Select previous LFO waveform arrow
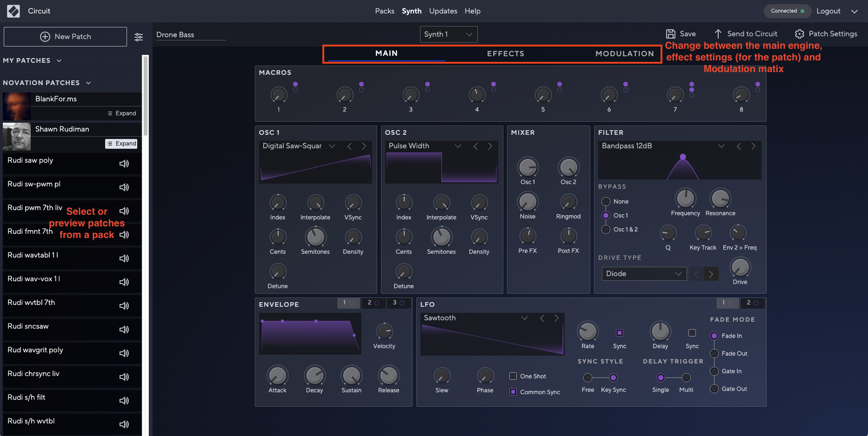Image resolution: width=868 pixels, height=436 pixels. coord(542,318)
